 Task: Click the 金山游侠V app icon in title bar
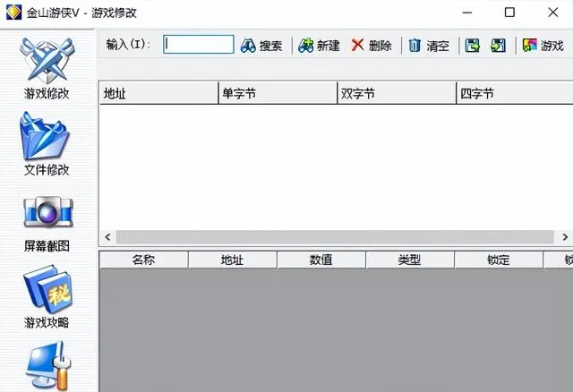click(14, 13)
